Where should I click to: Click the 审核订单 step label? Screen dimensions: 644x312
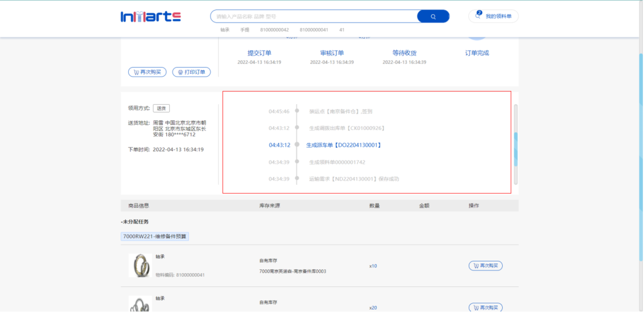[x=332, y=53]
